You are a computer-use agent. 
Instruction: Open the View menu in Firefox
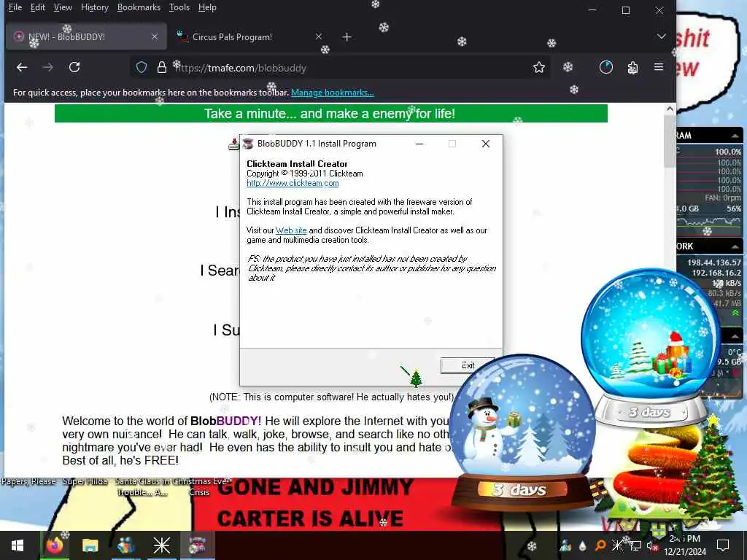pyautogui.click(x=63, y=7)
